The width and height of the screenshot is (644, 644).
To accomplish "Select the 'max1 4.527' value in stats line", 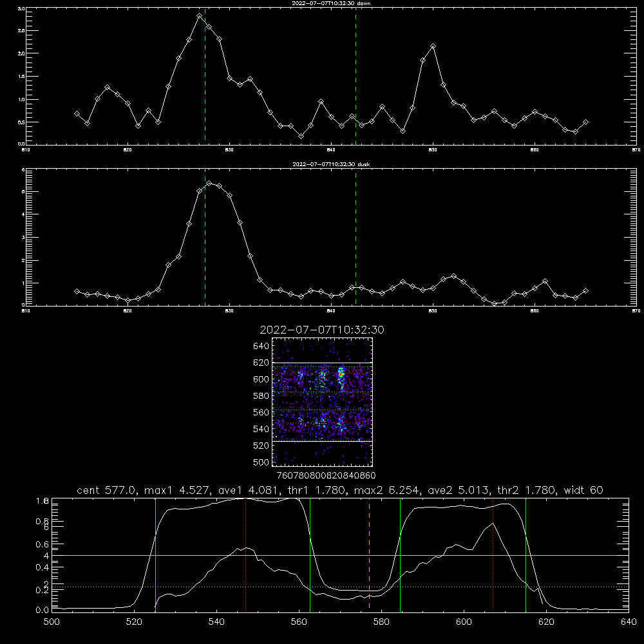I will pos(178,490).
